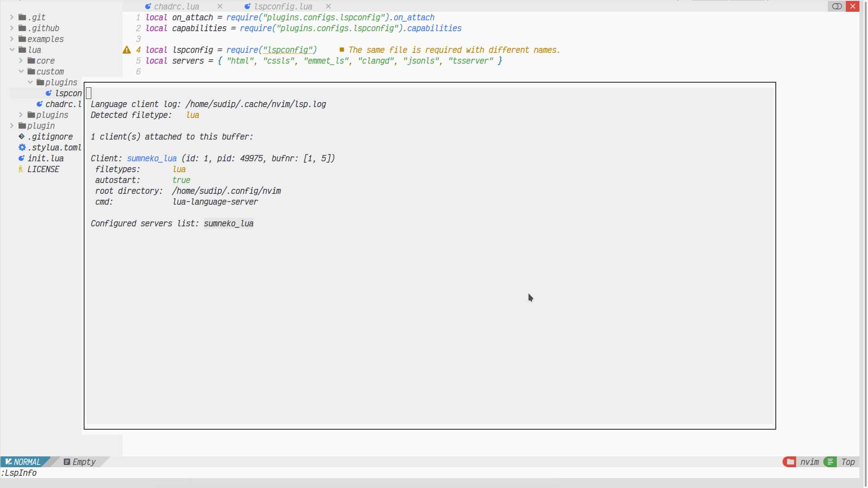Click the gear icon beside .stylua.toml
The image size is (868, 488).
pyautogui.click(x=21, y=147)
